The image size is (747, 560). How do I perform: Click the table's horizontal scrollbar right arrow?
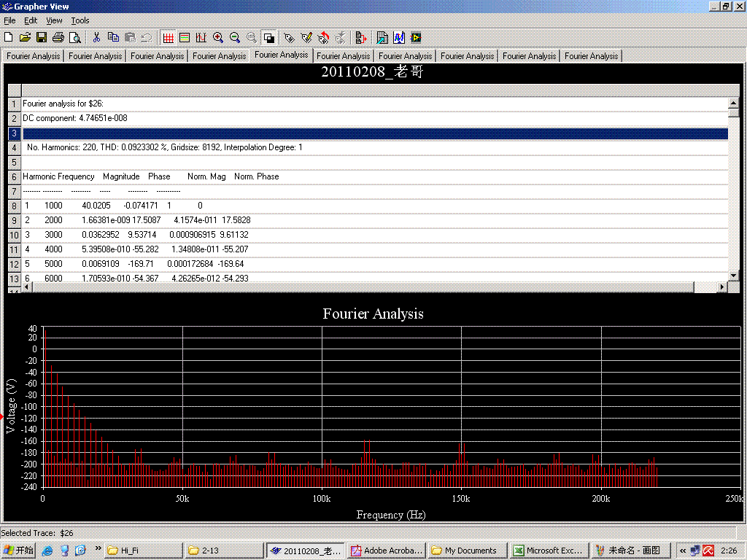pyautogui.click(x=722, y=287)
